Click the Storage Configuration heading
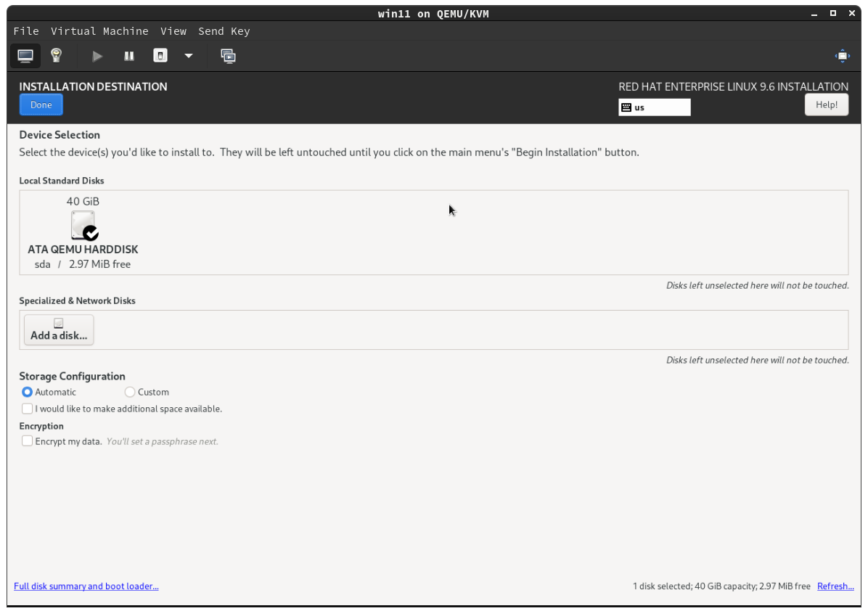The width and height of the screenshot is (868, 614). point(73,377)
